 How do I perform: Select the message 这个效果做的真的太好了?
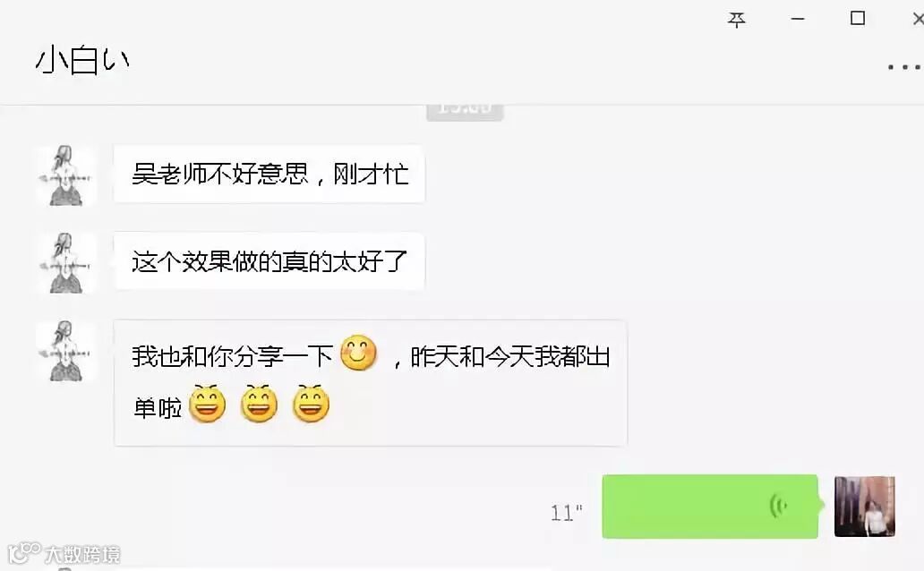point(269,261)
